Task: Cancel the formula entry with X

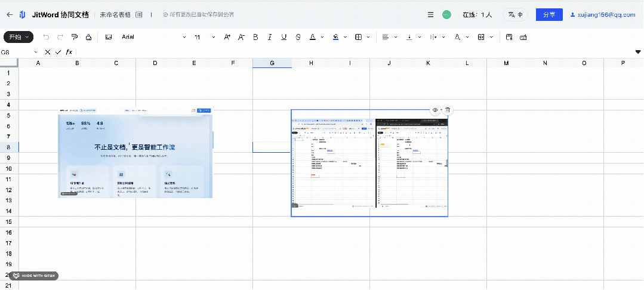Action: coord(48,52)
